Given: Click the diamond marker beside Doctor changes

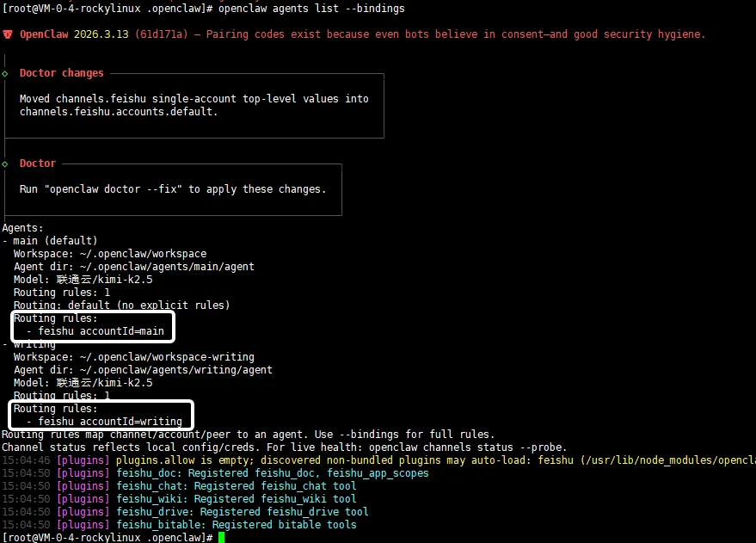Looking at the screenshot, I should coord(5,74).
